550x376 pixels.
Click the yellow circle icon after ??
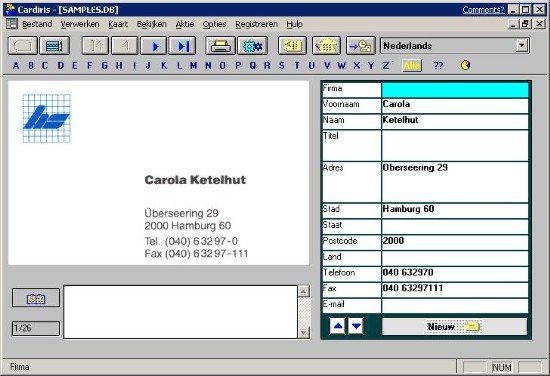pos(465,65)
